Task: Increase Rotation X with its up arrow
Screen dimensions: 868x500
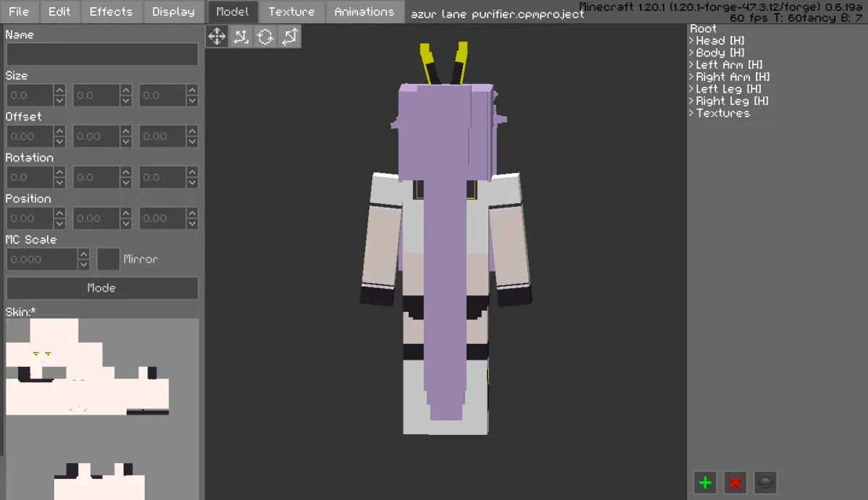Action: coord(59,172)
